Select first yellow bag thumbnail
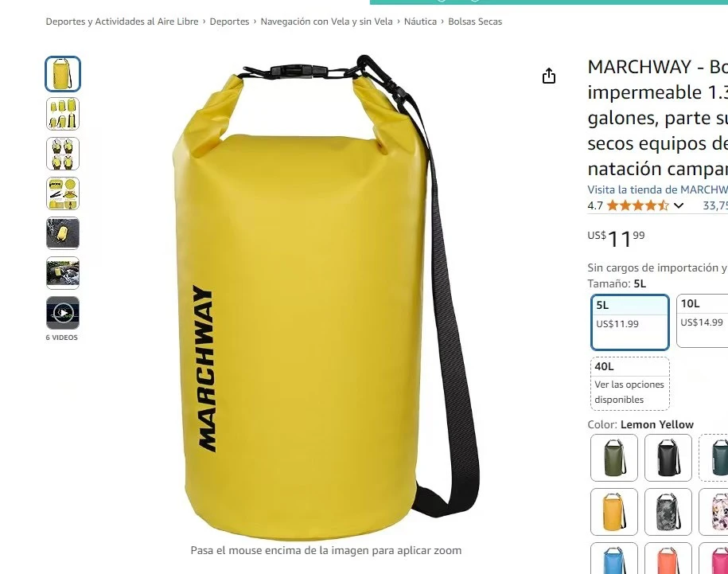The width and height of the screenshot is (728, 574). [x=63, y=74]
